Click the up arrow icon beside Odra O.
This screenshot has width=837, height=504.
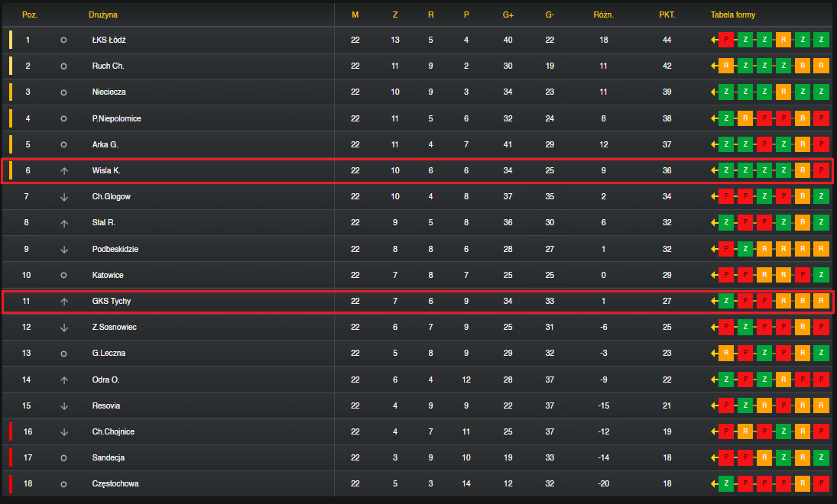(x=64, y=380)
